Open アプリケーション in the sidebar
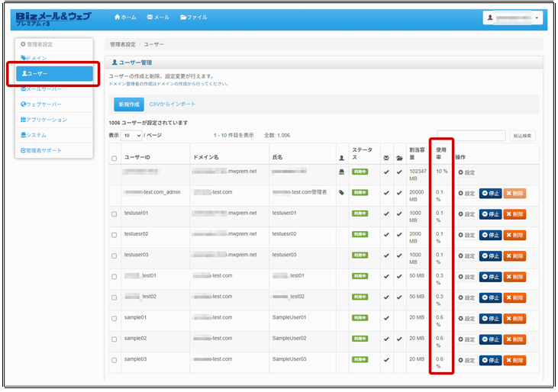This screenshot has height=392, width=558. [x=44, y=120]
